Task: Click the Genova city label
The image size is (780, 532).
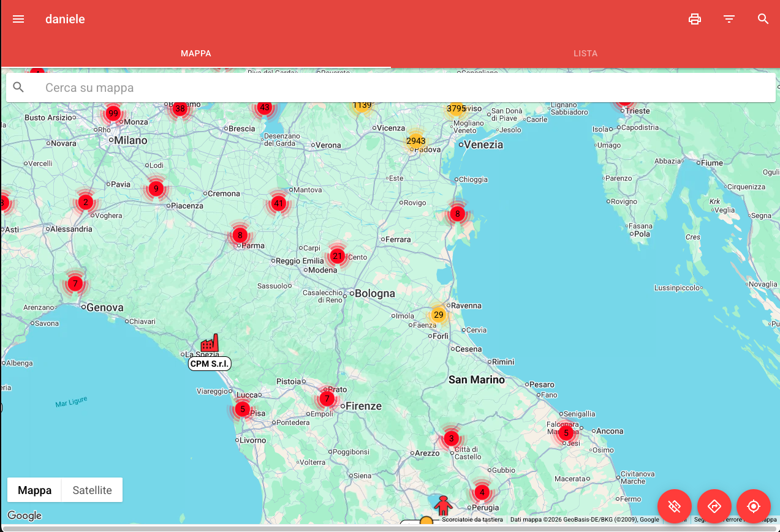Action: [105, 307]
